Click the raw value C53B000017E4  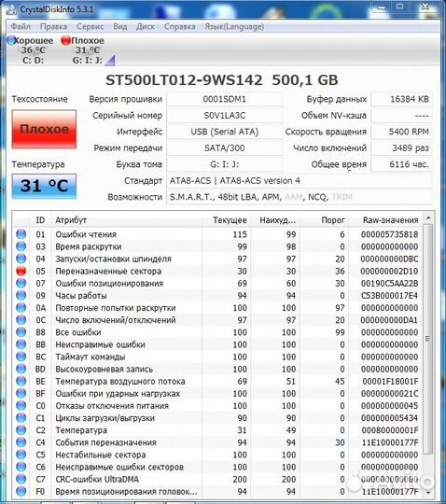click(x=389, y=295)
